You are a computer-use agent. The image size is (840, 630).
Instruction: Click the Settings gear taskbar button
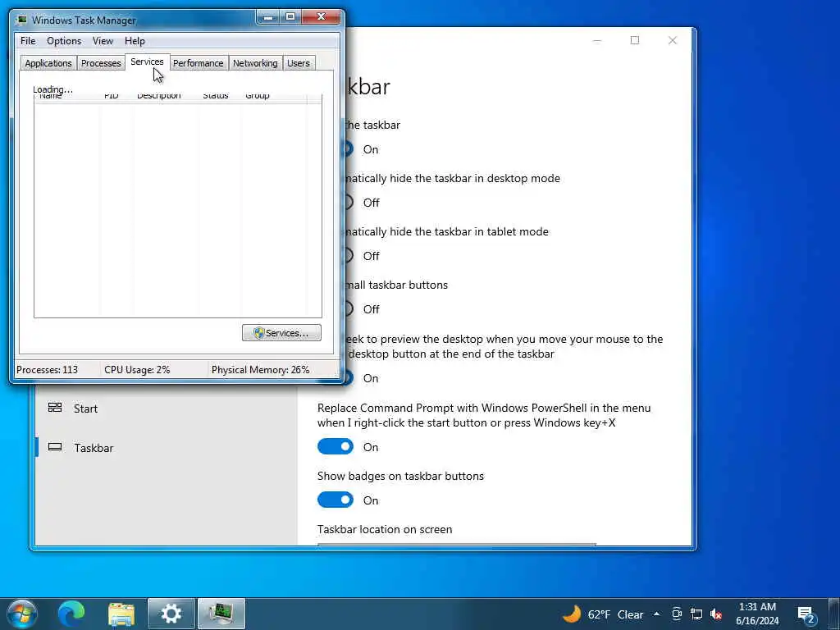pos(171,614)
